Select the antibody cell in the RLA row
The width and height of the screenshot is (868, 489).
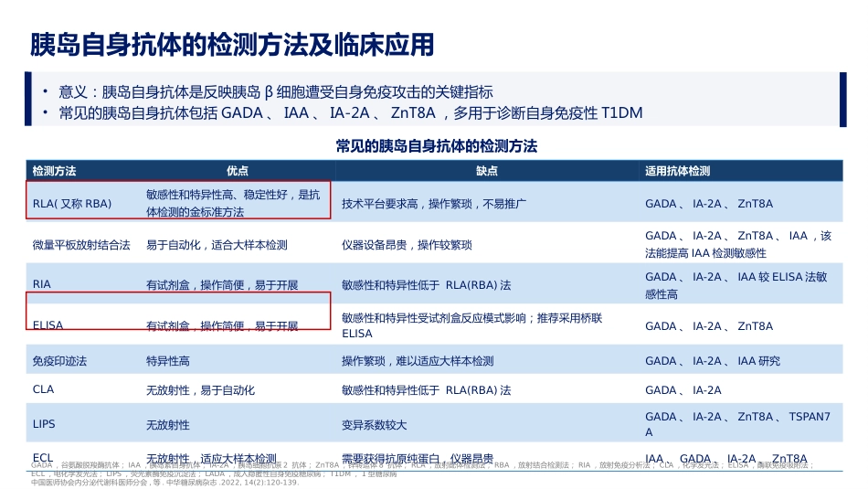point(709,204)
